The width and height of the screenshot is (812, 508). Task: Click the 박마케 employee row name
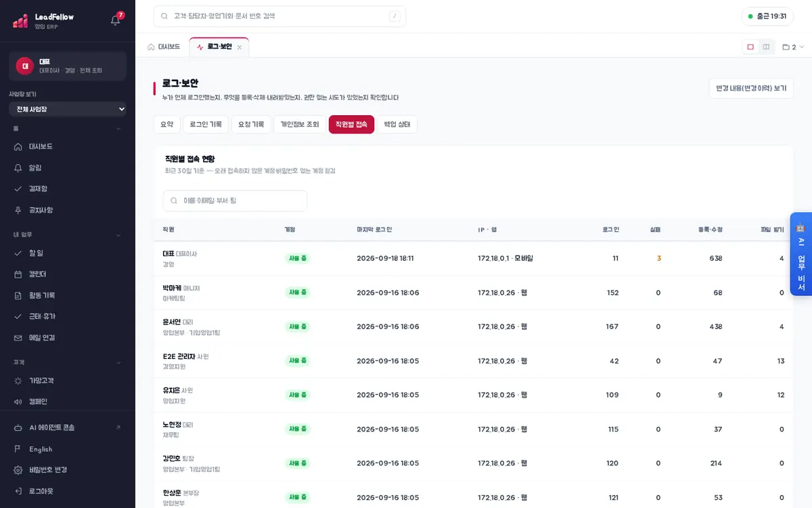click(172, 288)
